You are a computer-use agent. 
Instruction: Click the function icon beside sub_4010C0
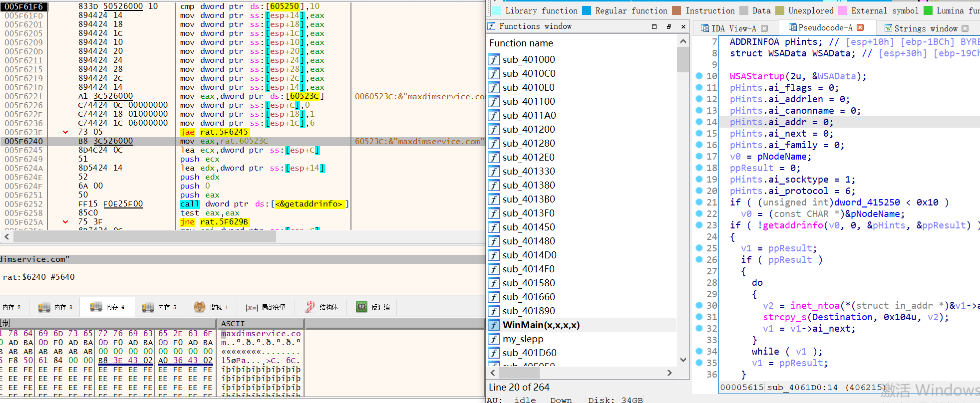pyautogui.click(x=493, y=73)
